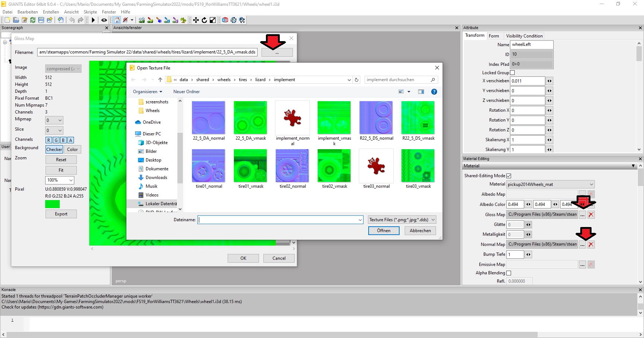The width and height of the screenshot is (644, 338).
Task: Toggle the R channel button
Action: (x=49, y=140)
